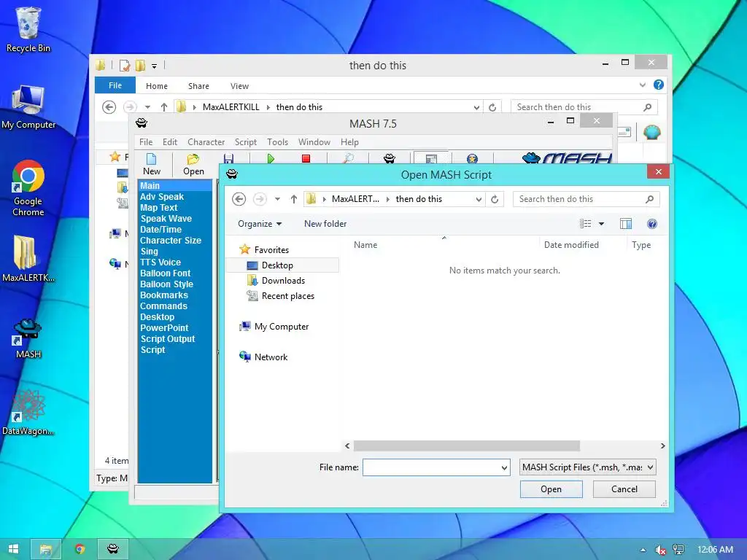Click the gold star badge icon in MASH toolbar
This screenshot has width=747, height=560.
[472, 158]
